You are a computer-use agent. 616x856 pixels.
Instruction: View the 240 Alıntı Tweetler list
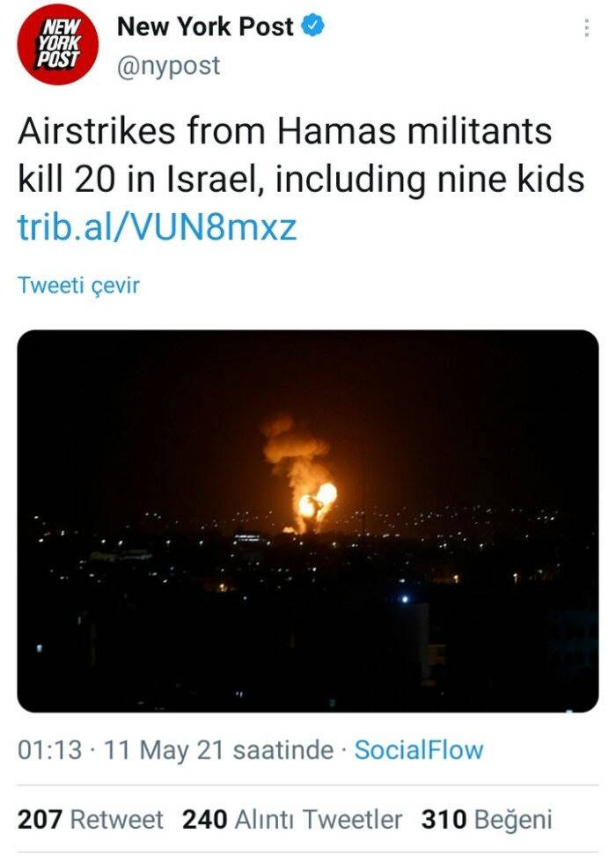coord(292,820)
